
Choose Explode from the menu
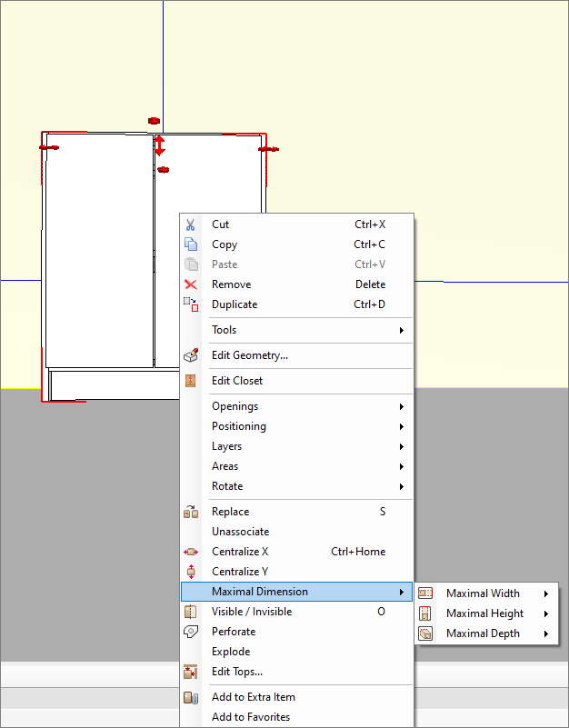point(296,652)
